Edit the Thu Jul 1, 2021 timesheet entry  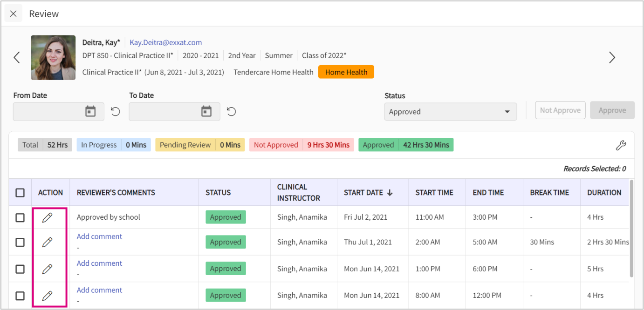(47, 242)
